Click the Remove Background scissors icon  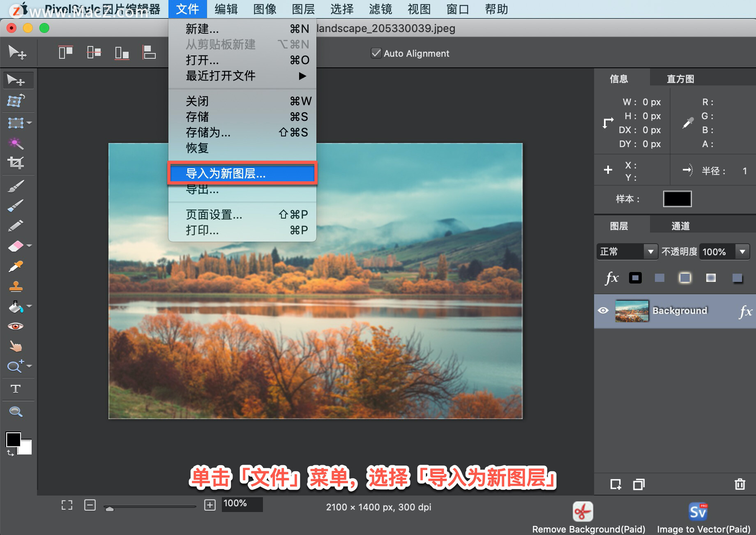tap(583, 512)
